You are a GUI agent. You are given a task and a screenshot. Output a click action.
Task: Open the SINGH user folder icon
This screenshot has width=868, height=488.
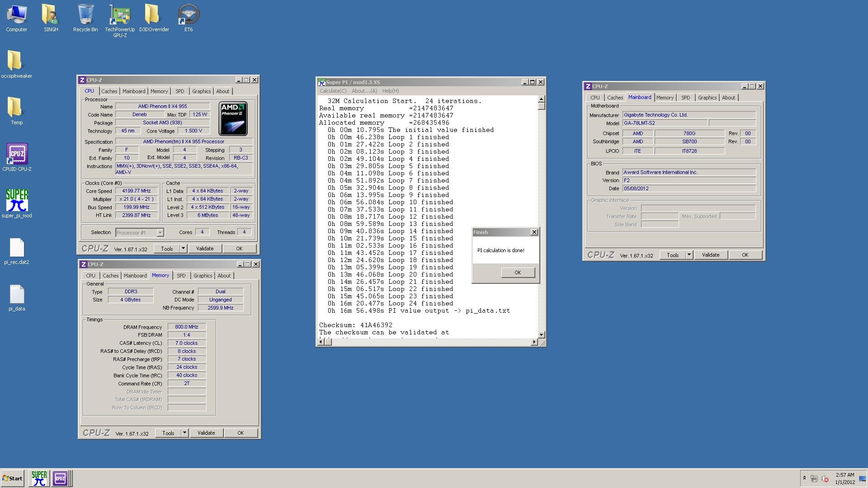pyautogui.click(x=51, y=18)
